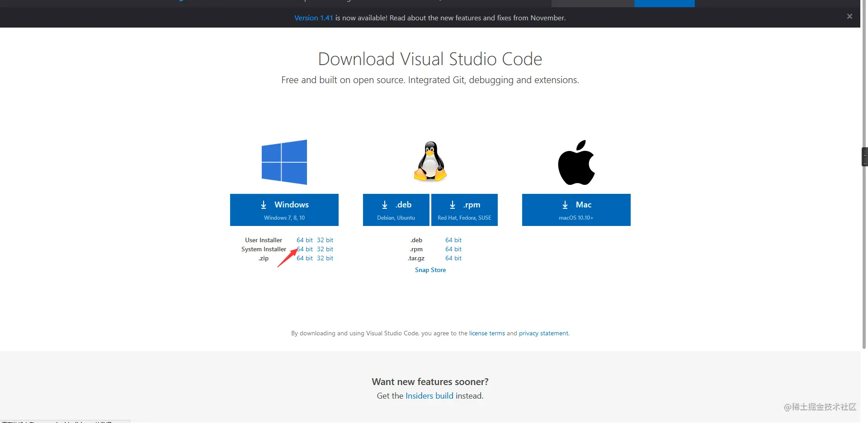Read the license terms
The height and width of the screenshot is (423, 868).
click(487, 333)
